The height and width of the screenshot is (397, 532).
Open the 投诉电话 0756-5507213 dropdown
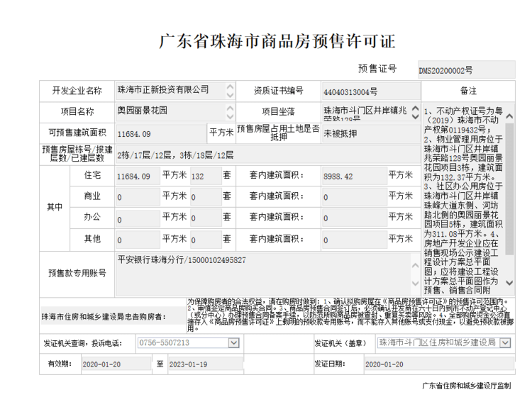(233, 343)
